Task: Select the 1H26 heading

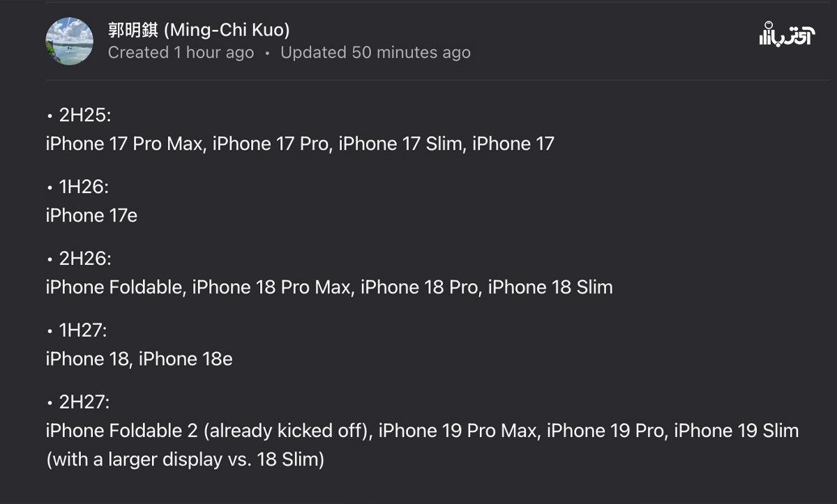Action: (x=84, y=187)
